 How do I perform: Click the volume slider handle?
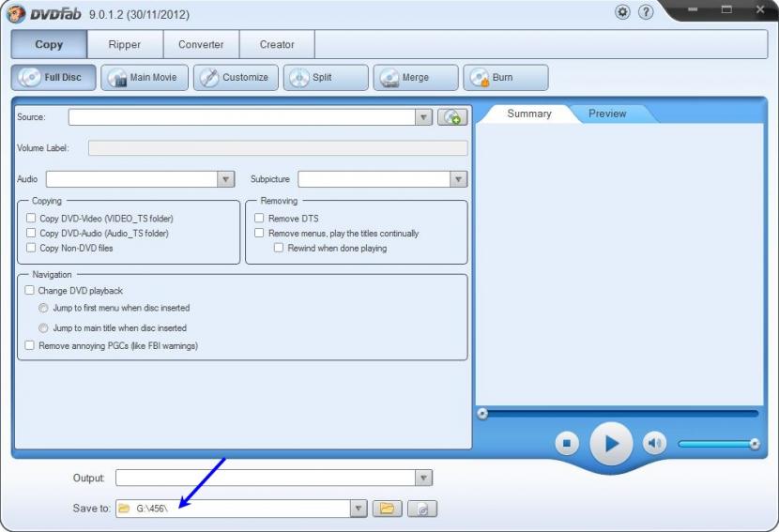[x=755, y=444]
